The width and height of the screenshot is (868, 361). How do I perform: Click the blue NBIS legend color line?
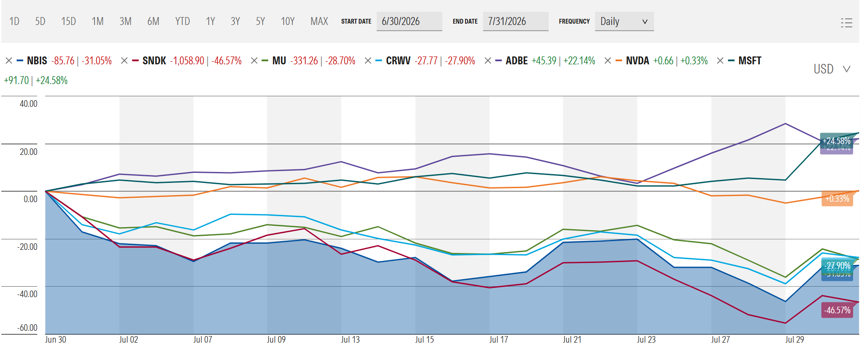[20, 61]
